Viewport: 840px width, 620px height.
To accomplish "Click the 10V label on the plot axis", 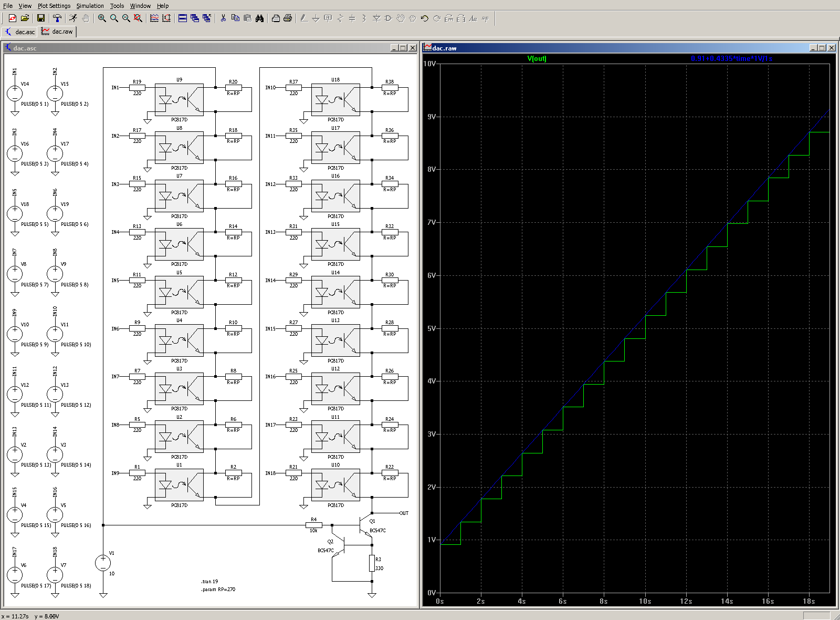I will point(429,64).
